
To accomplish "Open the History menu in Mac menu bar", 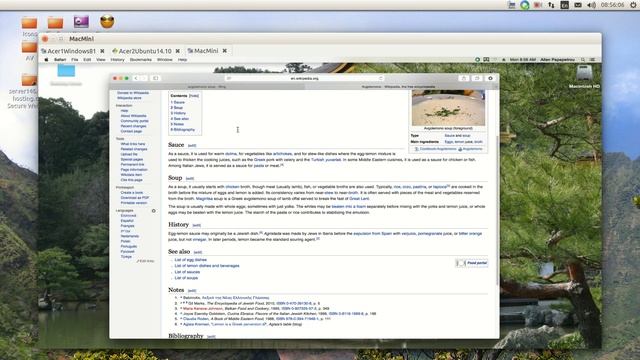I will point(118,60).
